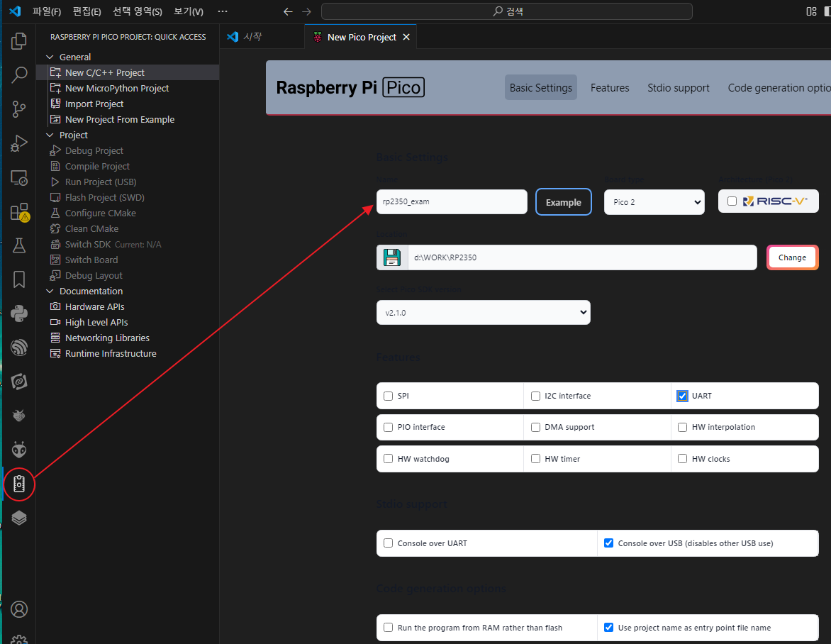Go forward with the right arrow
831x644 pixels.
306,11
